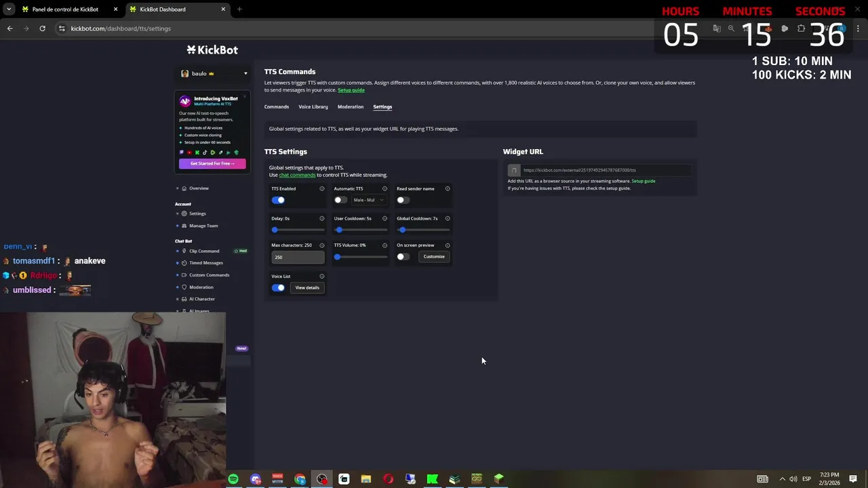Reload the browser page

(x=42, y=28)
